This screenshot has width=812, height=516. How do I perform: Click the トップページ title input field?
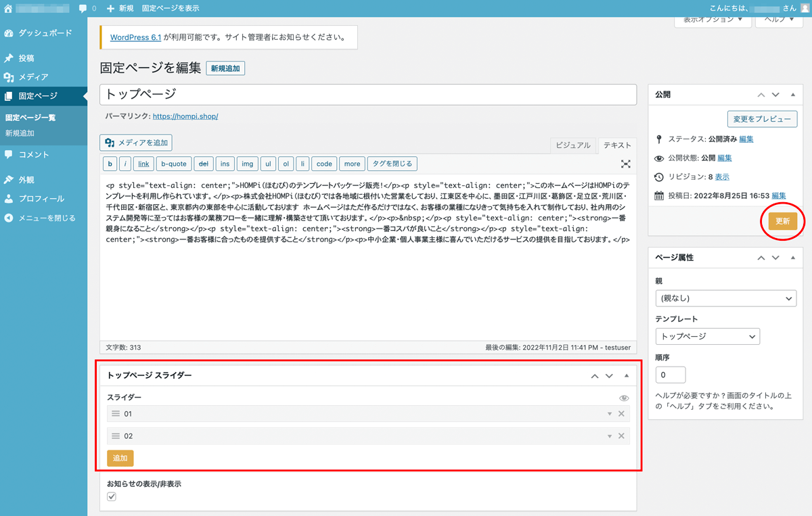pyautogui.click(x=368, y=95)
